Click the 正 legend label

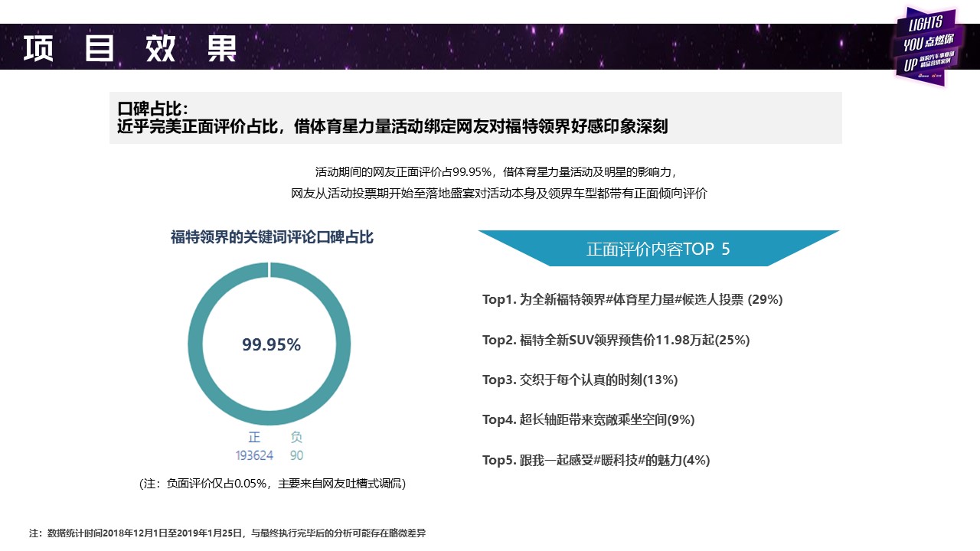pyautogui.click(x=254, y=438)
